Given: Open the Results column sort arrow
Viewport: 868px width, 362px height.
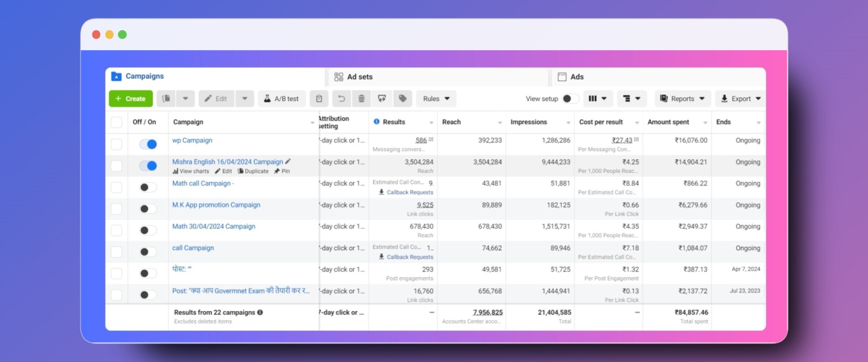Looking at the screenshot, I should click(x=431, y=123).
